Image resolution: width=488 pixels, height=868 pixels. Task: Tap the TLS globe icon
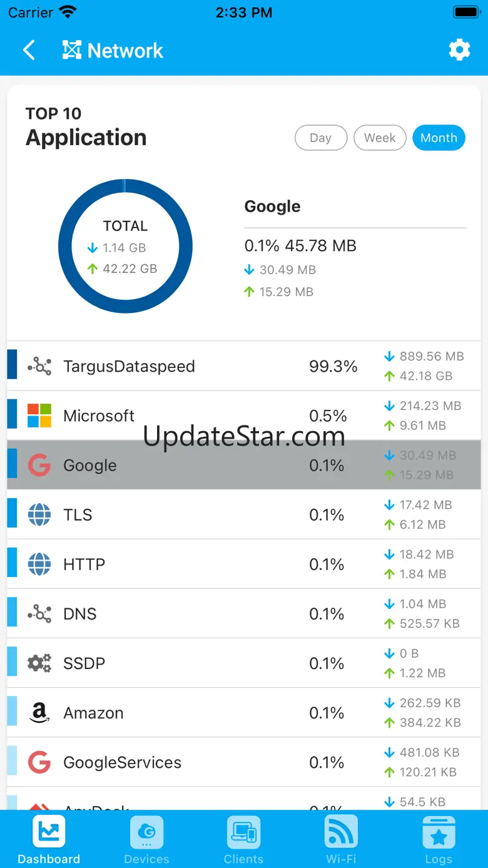(39, 514)
